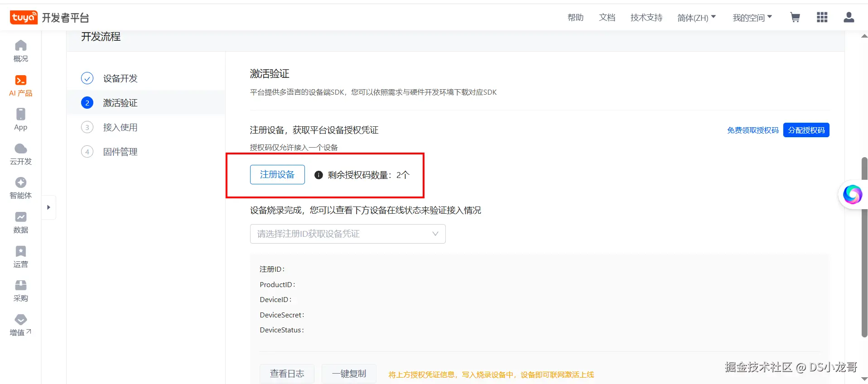The width and height of the screenshot is (868, 384).
Task: Click the 查看日志 button
Action: (x=287, y=374)
